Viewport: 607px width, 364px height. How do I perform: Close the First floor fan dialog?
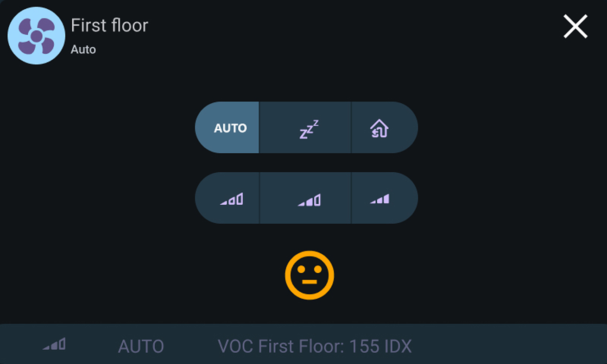point(575,26)
